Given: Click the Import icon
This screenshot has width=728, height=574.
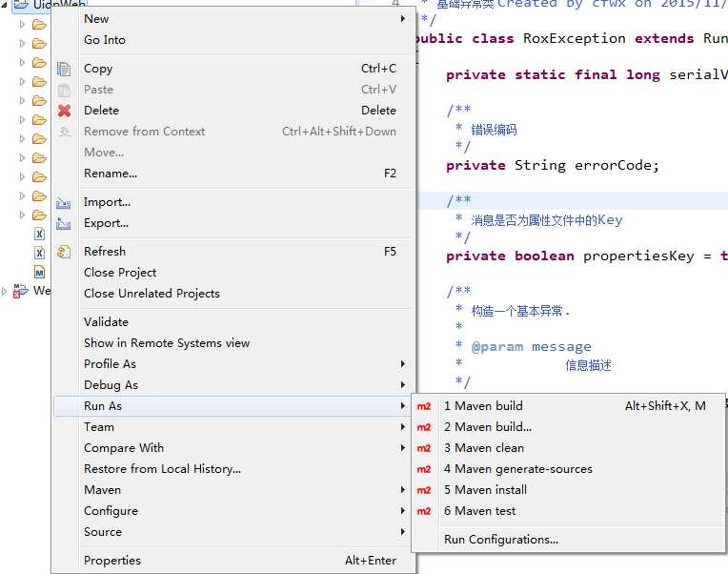Looking at the screenshot, I should 64,202.
